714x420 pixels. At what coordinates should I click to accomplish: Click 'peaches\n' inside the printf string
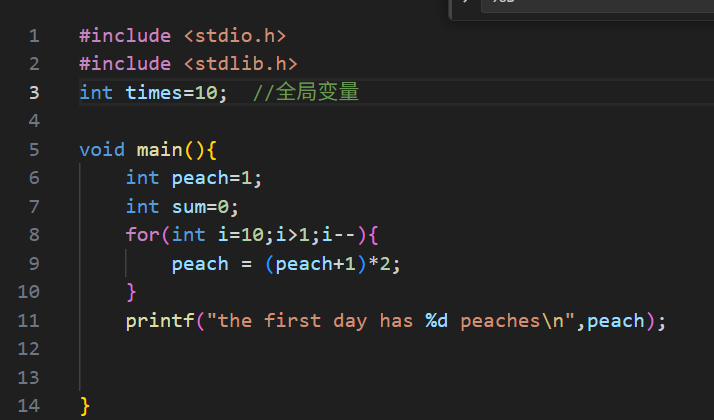(x=512, y=321)
